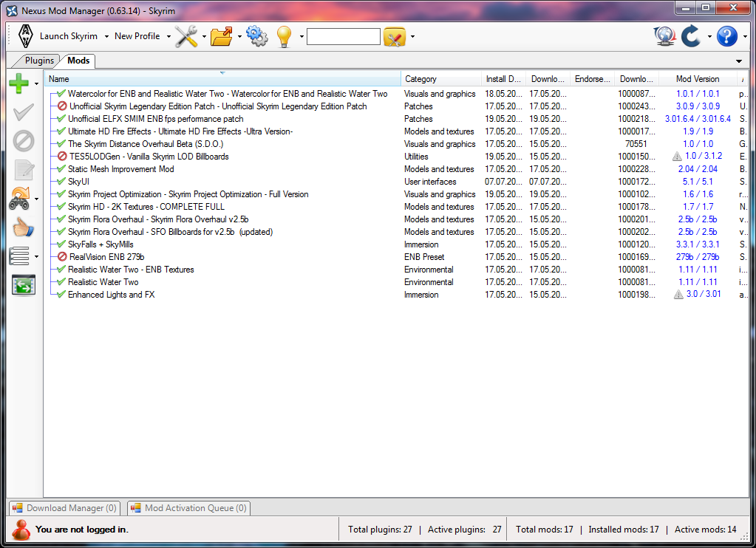
Task: Open dropdown arrow beside refresh icon
Action: [x=709, y=37]
